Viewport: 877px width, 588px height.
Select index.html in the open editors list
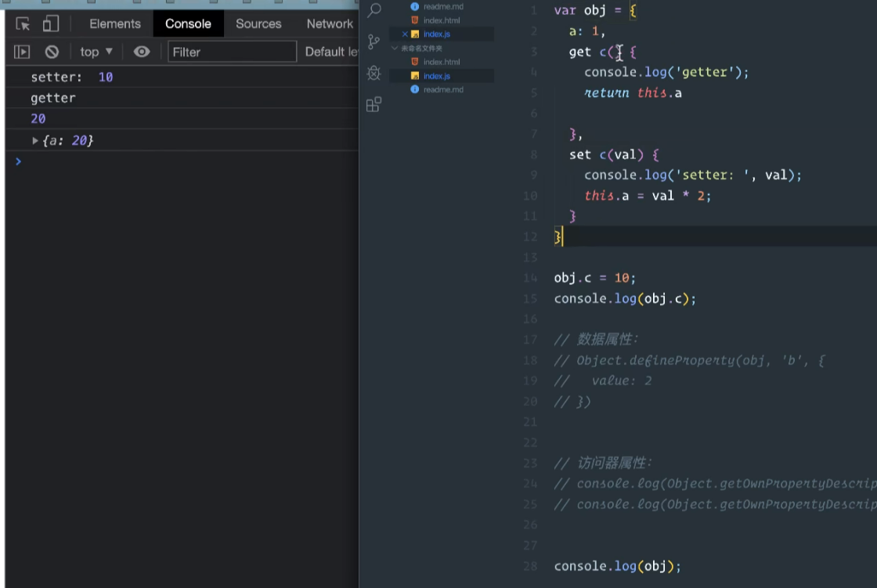[442, 20]
